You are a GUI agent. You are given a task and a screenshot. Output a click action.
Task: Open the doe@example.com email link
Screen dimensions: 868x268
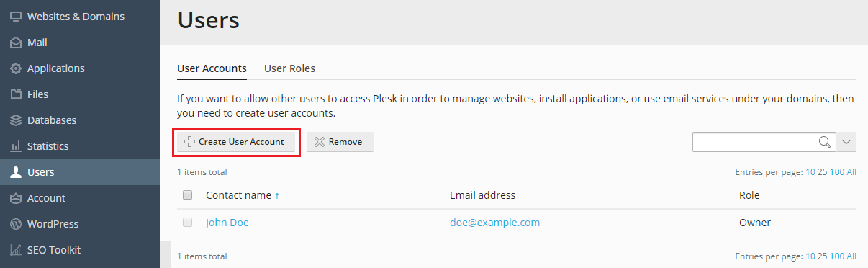[494, 223]
